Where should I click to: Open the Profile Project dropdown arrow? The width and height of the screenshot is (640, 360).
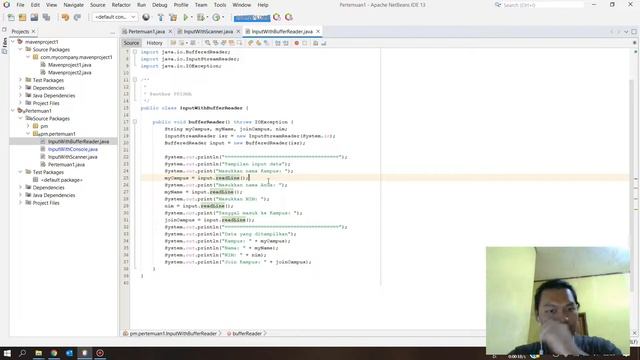(223, 18)
